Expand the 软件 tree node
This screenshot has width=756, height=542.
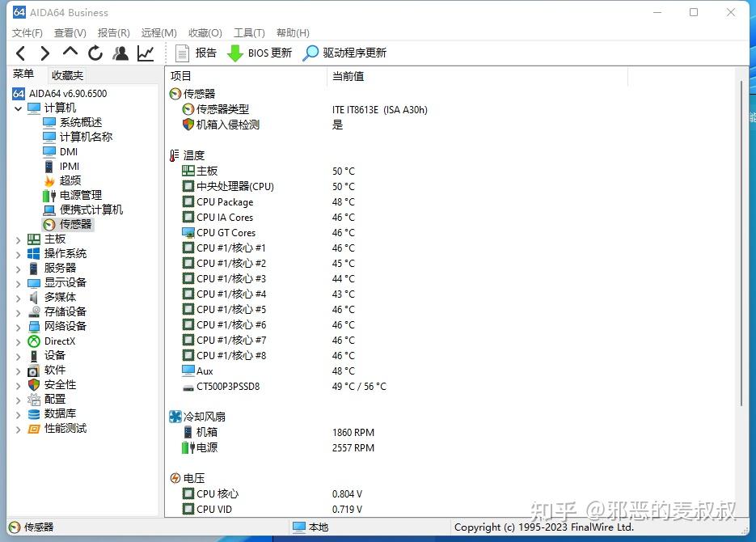coord(19,371)
